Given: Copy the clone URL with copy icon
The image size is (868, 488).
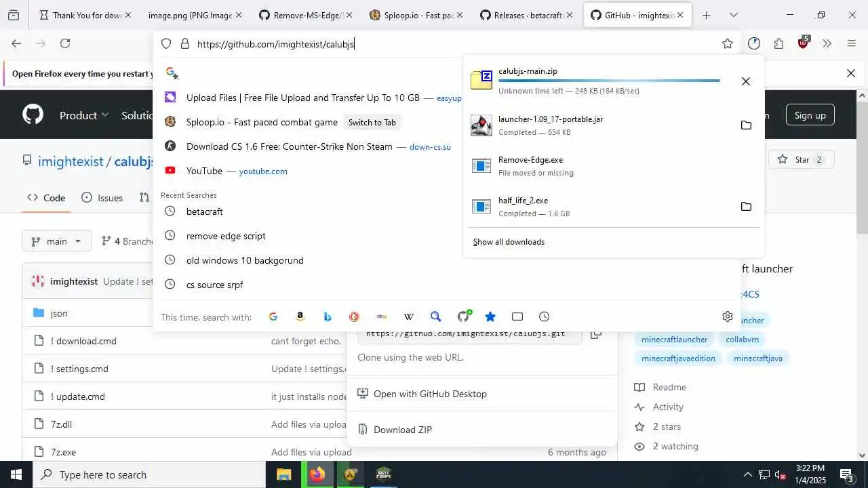Looking at the screenshot, I should (595, 334).
